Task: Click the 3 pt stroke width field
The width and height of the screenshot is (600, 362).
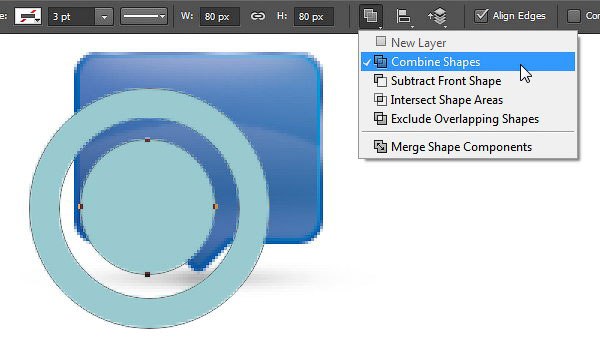Action: (71, 17)
